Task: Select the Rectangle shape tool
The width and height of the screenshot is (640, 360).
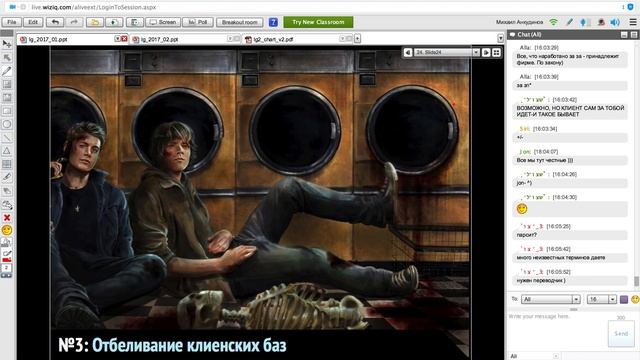Action: (7, 111)
